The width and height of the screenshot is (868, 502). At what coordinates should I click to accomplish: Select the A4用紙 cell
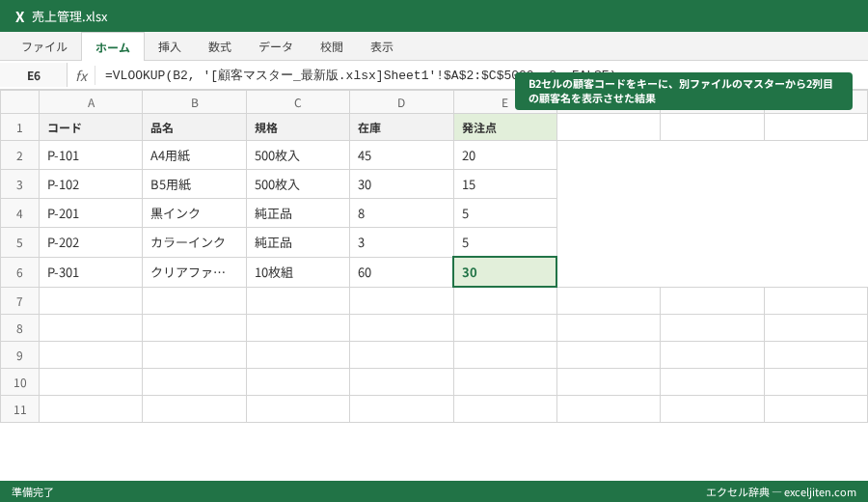point(194,155)
